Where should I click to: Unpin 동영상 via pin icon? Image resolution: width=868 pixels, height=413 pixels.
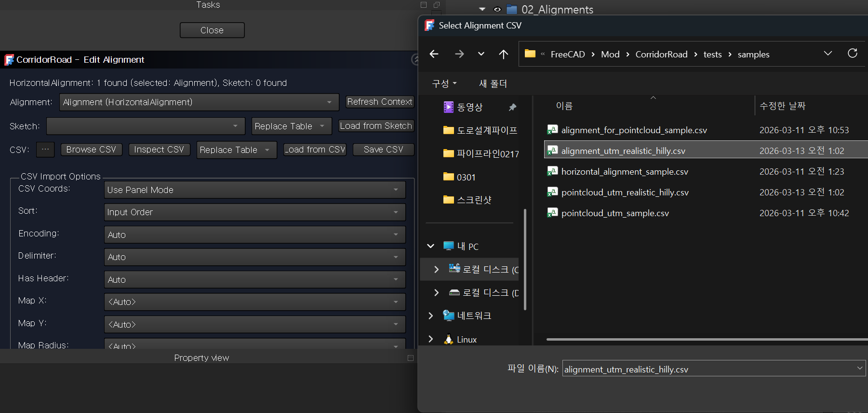point(512,107)
